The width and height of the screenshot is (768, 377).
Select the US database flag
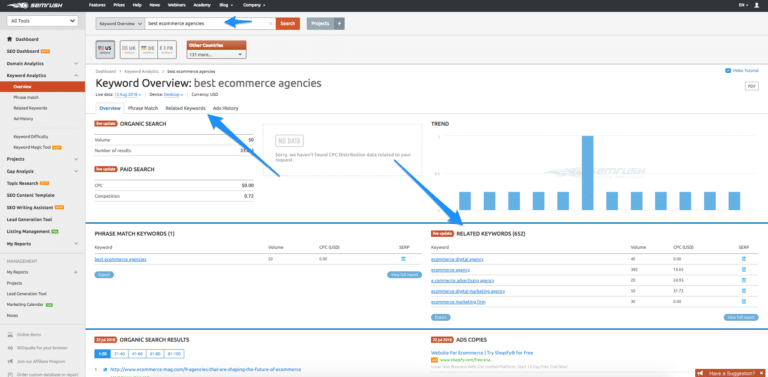point(105,49)
